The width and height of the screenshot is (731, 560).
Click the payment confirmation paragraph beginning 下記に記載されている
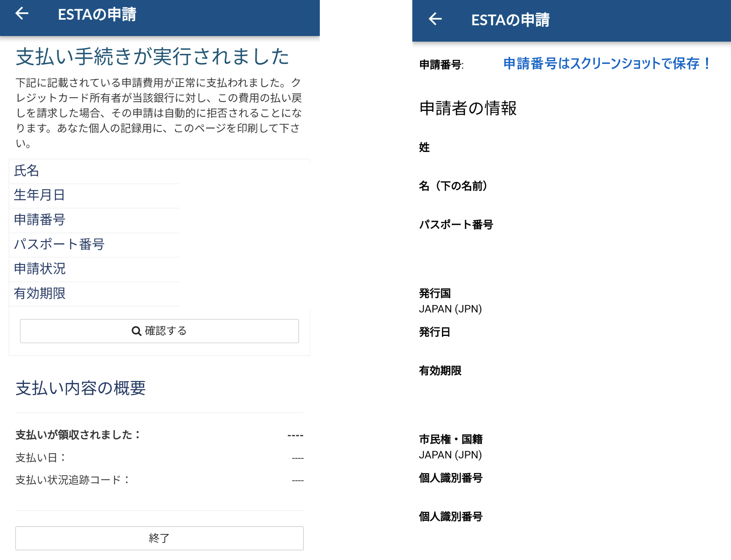[159, 113]
